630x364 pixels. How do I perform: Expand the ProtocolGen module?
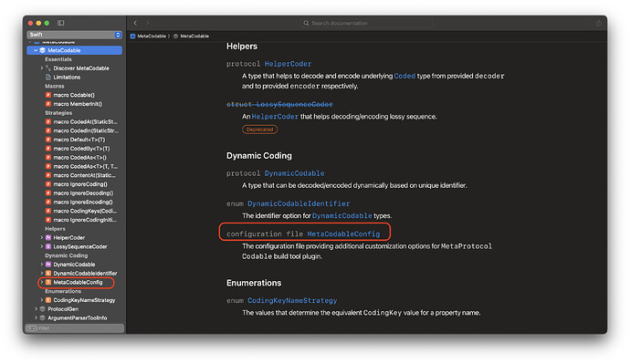37,309
